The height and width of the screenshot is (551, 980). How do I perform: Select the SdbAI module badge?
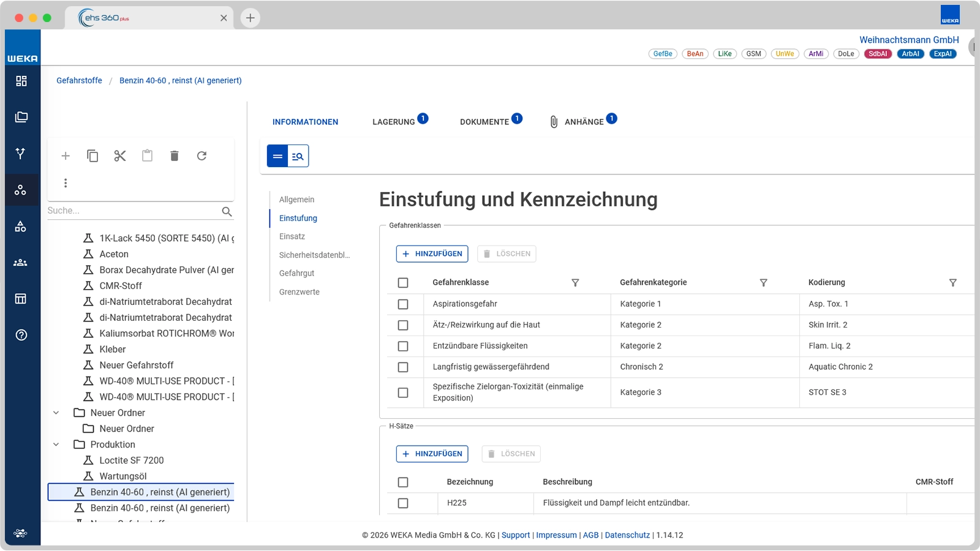point(878,54)
